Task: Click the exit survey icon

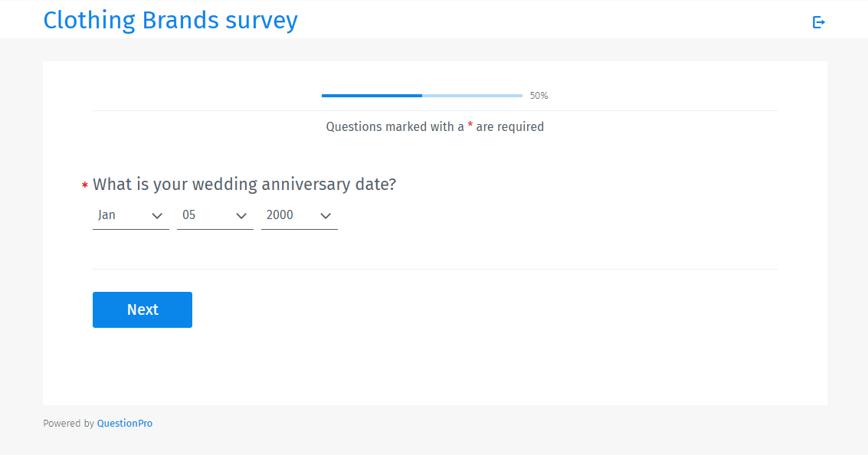Action: click(x=818, y=22)
